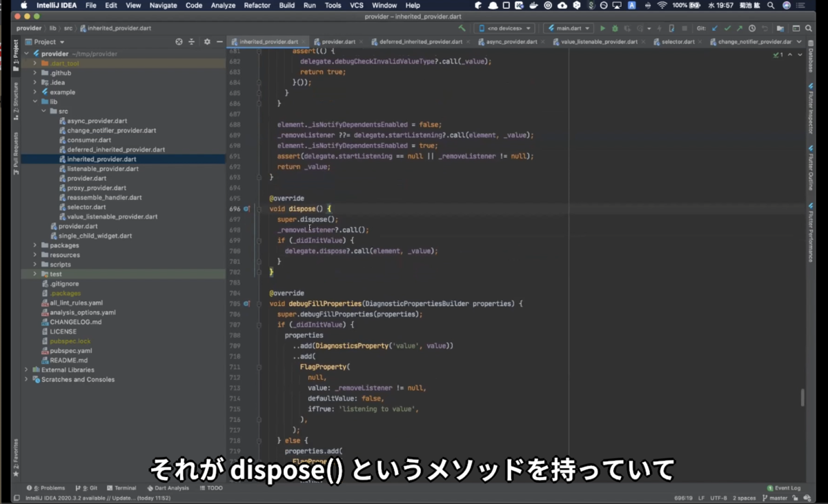
Task: Expand the example folder
Action: 34,92
